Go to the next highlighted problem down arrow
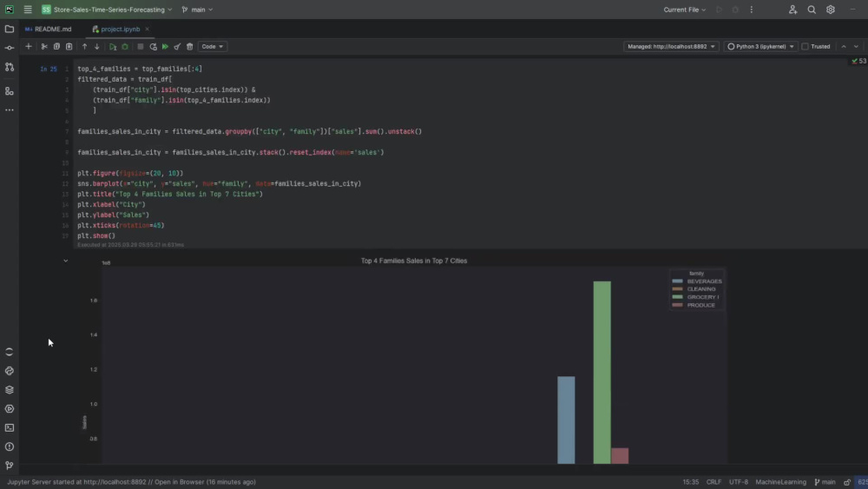This screenshot has height=489, width=868. click(x=856, y=47)
